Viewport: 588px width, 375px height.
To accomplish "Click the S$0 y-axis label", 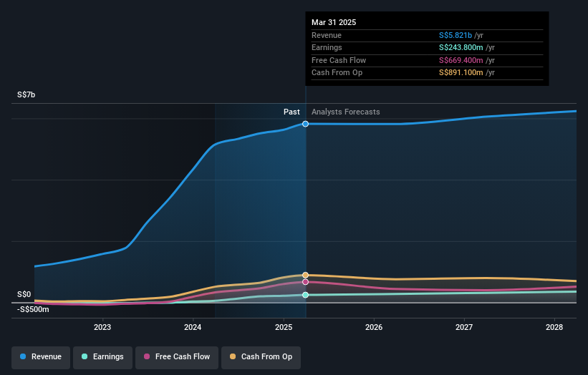I will (24, 294).
